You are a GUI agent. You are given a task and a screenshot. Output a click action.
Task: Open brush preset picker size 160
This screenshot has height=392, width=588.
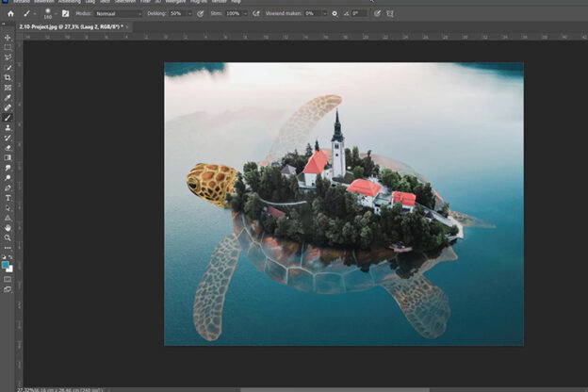click(x=48, y=13)
